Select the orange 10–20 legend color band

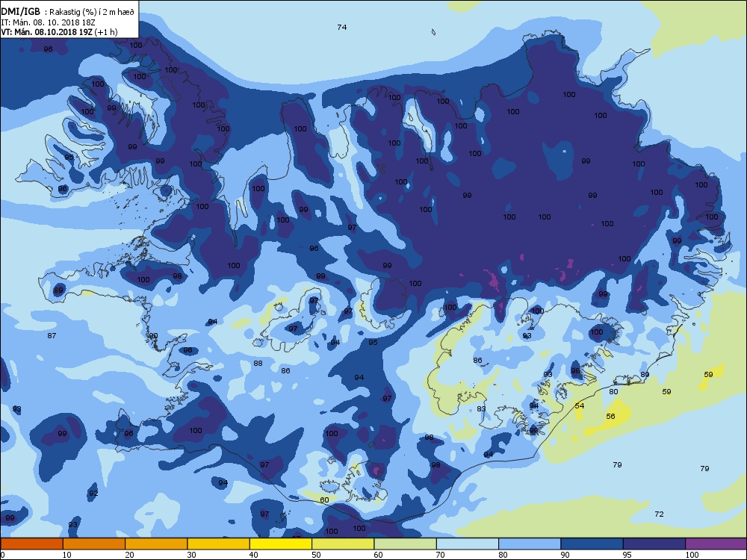(94, 544)
